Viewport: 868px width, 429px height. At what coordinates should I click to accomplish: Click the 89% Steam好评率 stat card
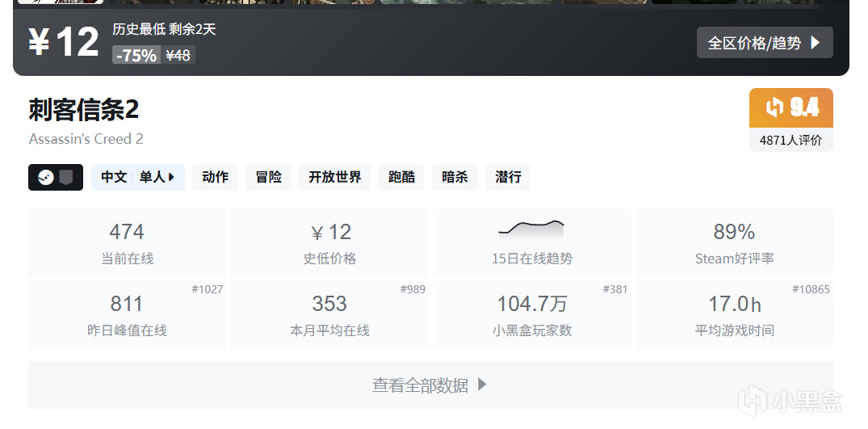(x=735, y=242)
